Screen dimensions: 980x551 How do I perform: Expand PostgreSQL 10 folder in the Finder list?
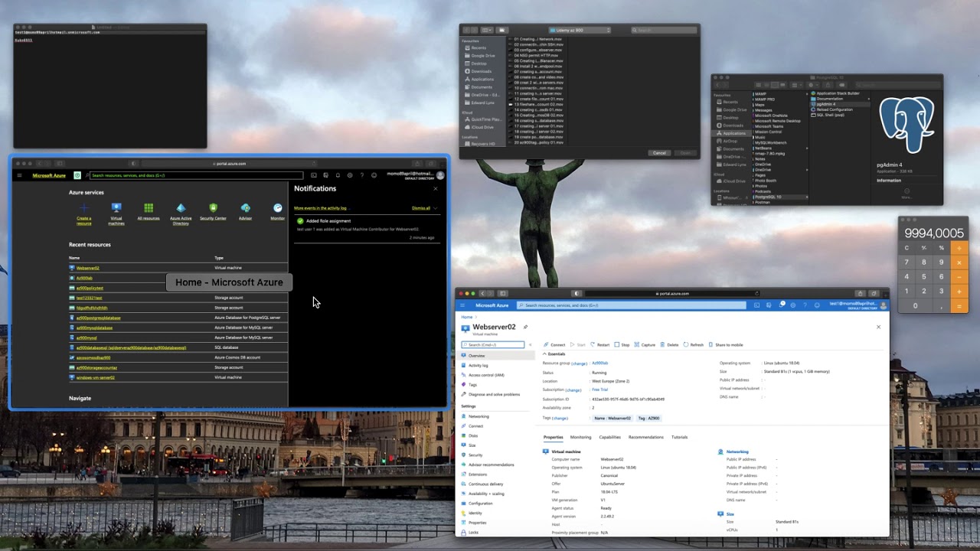(805, 197)
